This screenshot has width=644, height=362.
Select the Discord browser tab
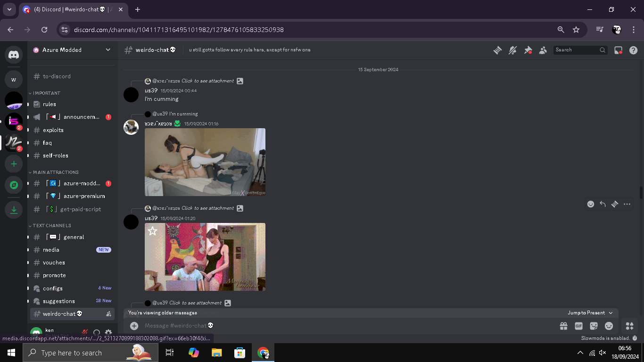point(73,9)
